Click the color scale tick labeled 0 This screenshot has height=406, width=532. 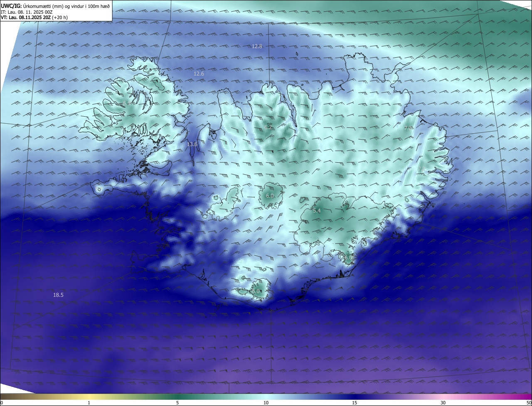[x=2, y=403]
